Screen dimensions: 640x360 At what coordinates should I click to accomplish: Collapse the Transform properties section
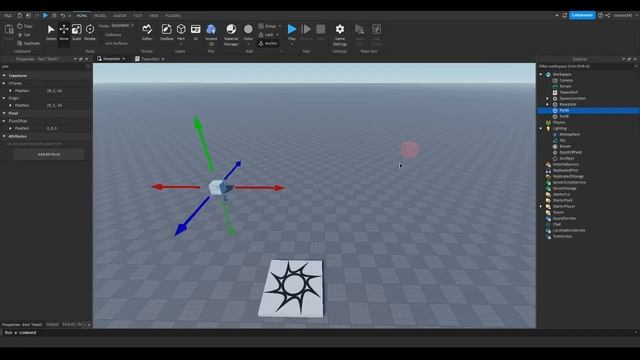click(x=4, y=76)
